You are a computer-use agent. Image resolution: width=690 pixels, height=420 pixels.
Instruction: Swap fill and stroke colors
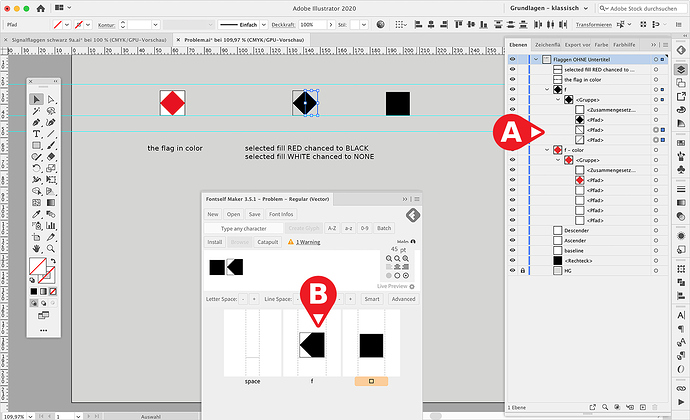coord(53,261)
